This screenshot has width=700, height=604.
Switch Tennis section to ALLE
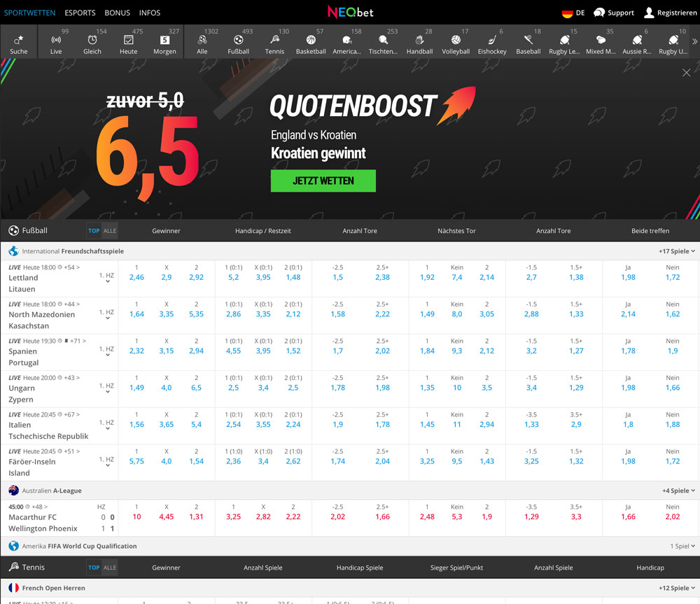point(110,568)
